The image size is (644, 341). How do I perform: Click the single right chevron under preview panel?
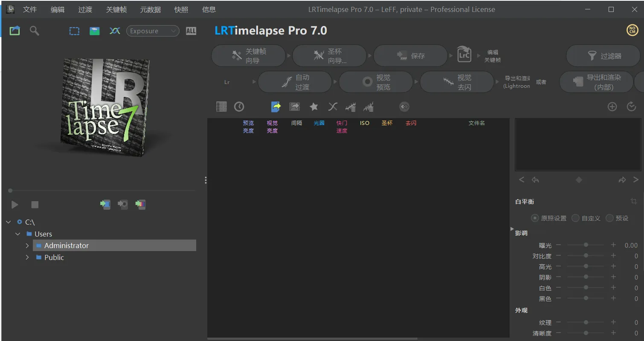coord(636,180)
